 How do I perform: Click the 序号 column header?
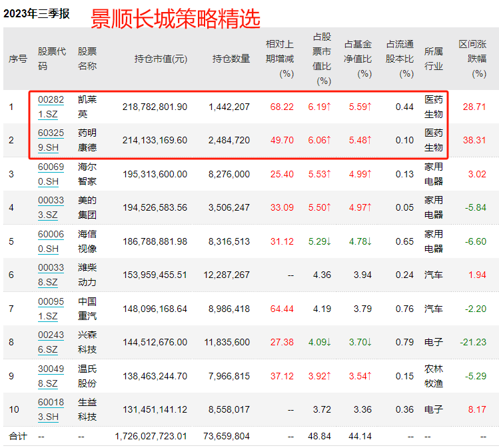click(18, 59)
